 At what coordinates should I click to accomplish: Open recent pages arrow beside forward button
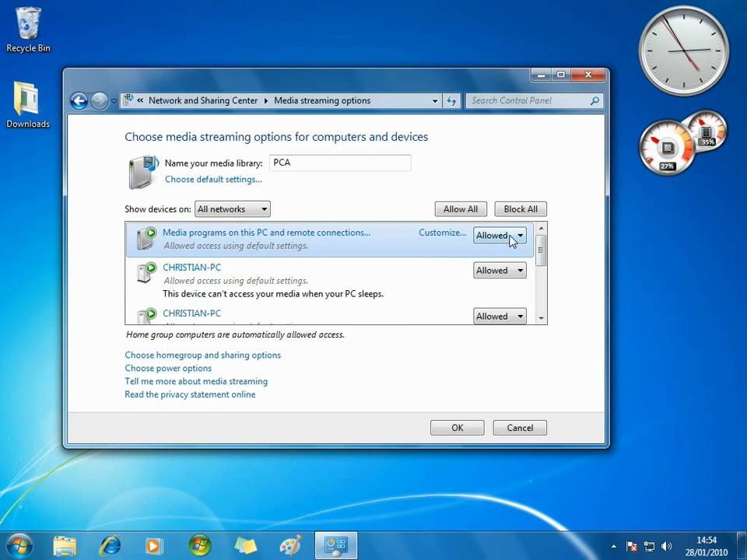coord(114,101)
